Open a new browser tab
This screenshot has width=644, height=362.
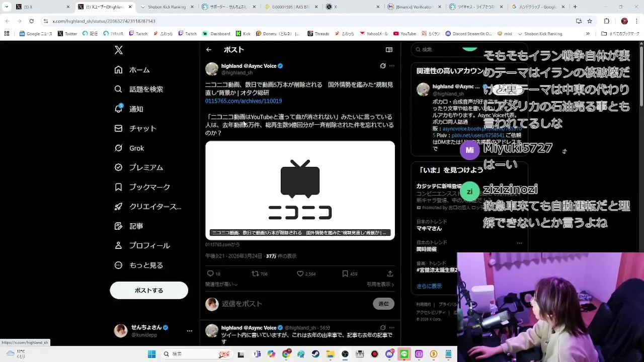[x=575, y=7]
